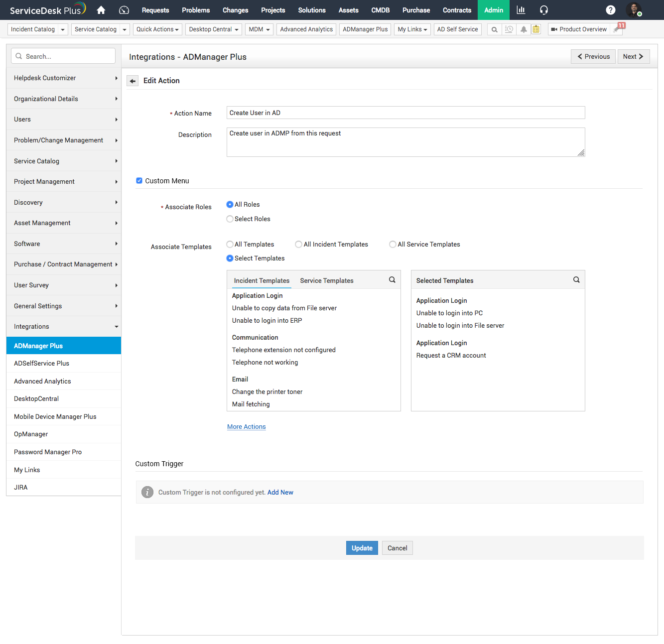Switch to the Service Templates tab
The width and height of the screenshot is (664, 644).
tap(327, 281)
